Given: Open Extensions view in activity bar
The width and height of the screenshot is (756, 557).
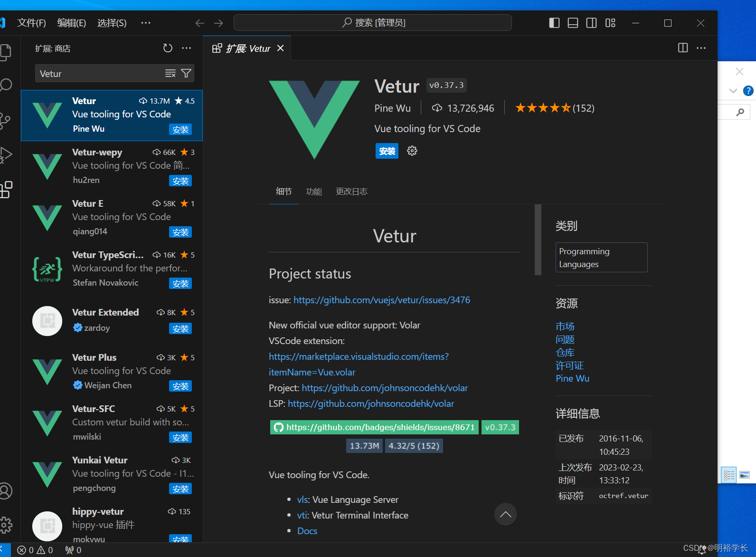Looking at the screenshot, I should 6,190.
